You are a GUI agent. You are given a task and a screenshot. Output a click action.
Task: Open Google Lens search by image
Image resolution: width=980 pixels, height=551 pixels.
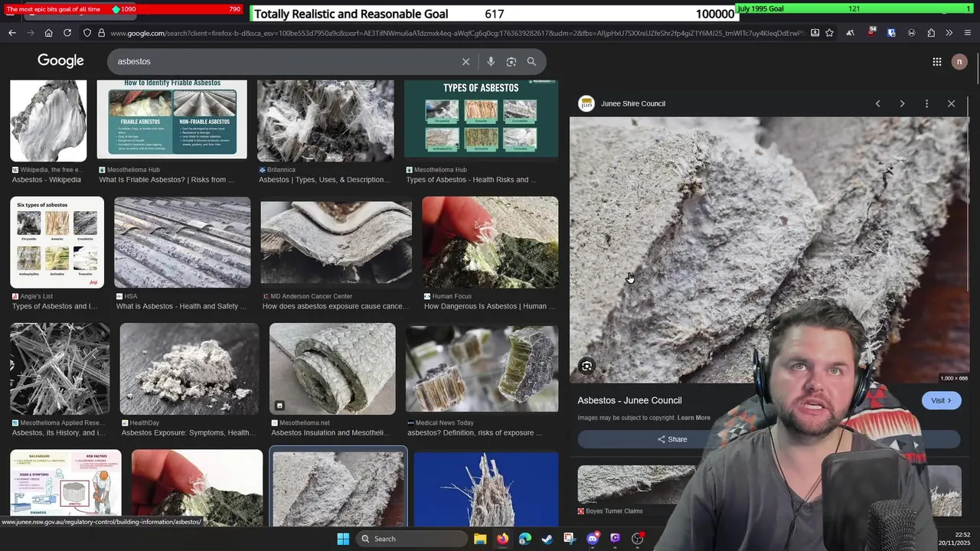pyautogui.click(x=511, y=61)
